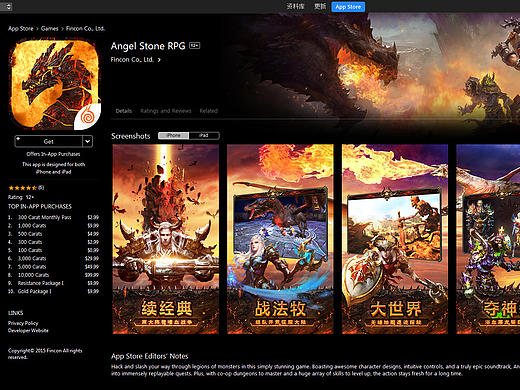
Task: Toggle screenshots to iPhone view
Action: (173, 135)
